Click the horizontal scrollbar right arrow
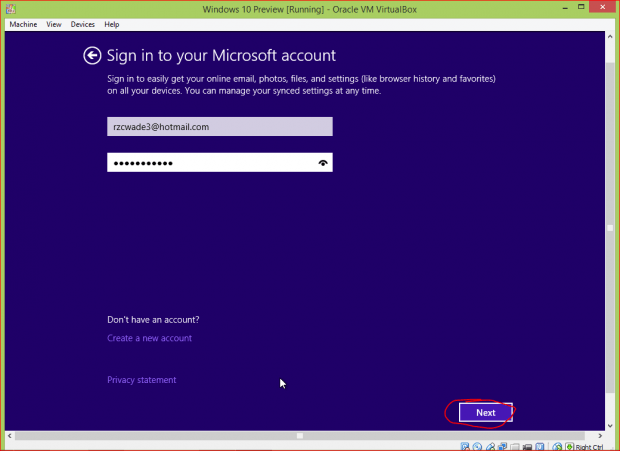 point(600,436)
